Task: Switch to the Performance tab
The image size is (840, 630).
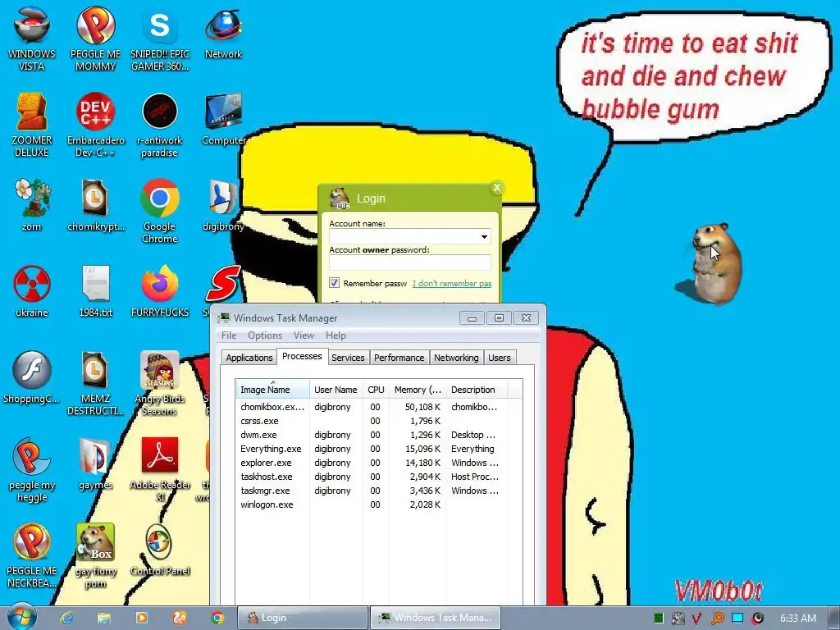Action: pos(399,358)
